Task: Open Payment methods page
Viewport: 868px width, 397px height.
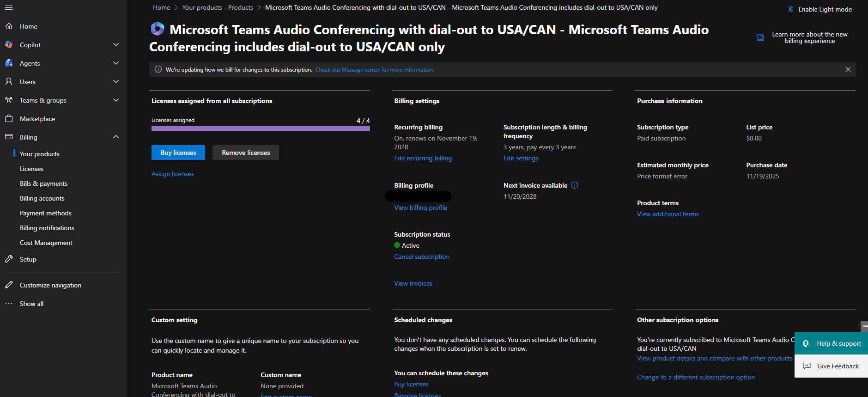Action: click(46, 213)
